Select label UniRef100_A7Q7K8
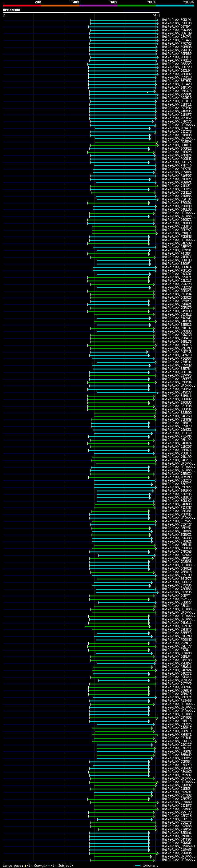The width and height of the screenshot is (197, 868). pyautogui.click(x=177, y=43)
